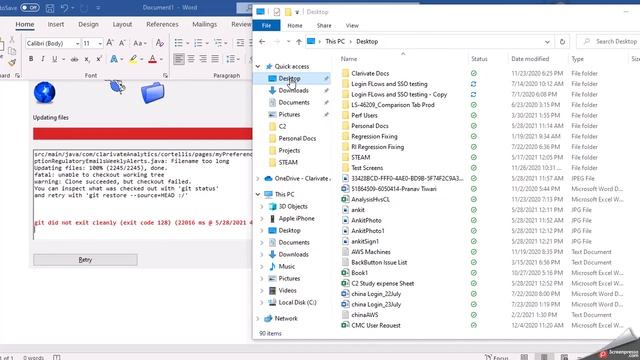Sort files by Date modified column

530,59
